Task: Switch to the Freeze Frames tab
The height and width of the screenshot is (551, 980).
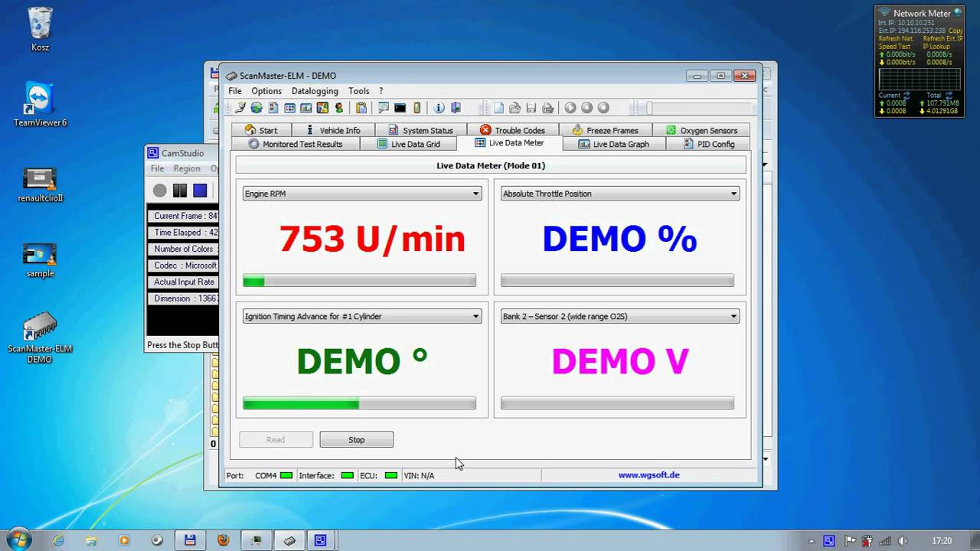Action: point(605,130)
